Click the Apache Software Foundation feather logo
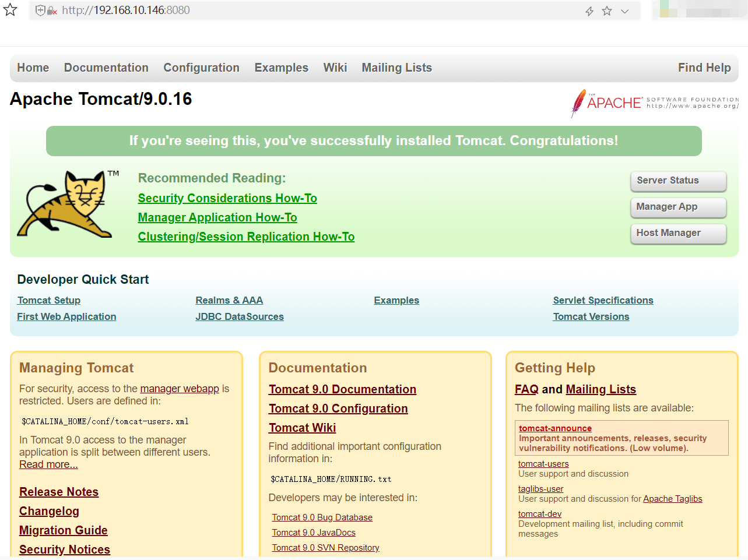748x560 pixels. point(655,103)
